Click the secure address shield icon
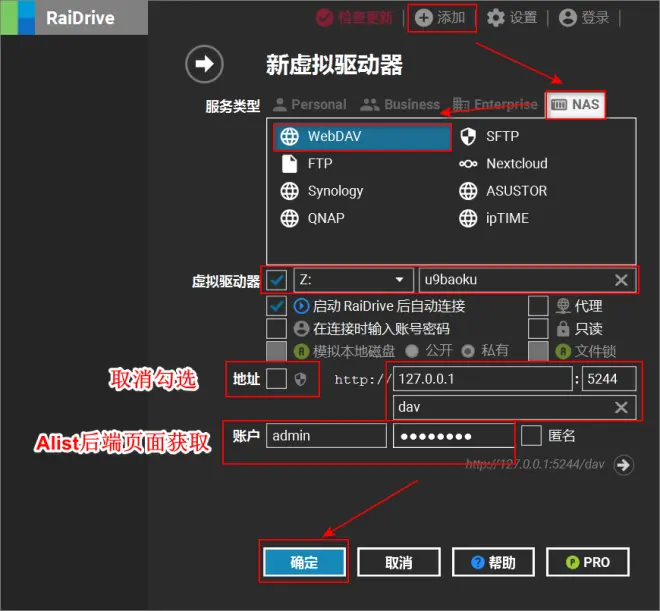Screen dimensions: 660x611 pyautogui.click(x=300, y=379)
